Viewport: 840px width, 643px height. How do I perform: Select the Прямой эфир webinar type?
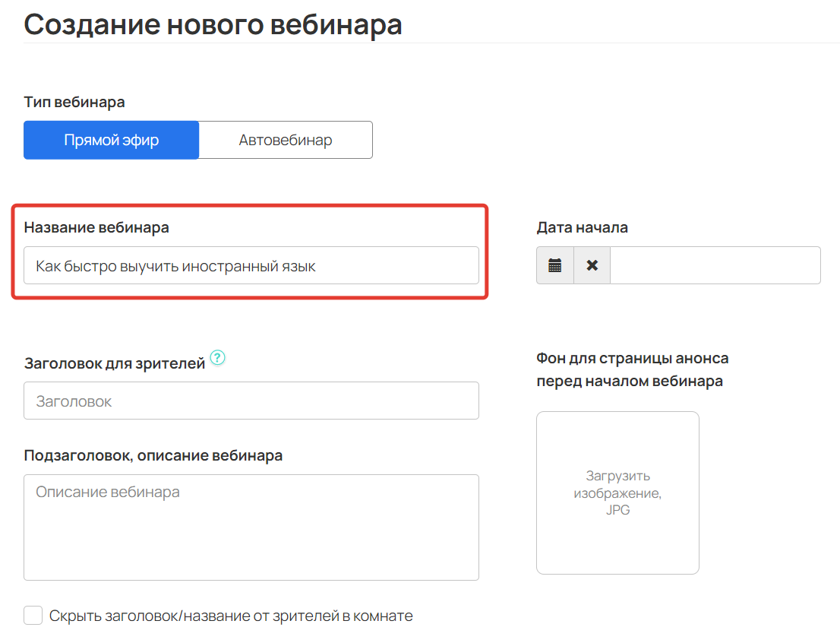click(112, 140)
